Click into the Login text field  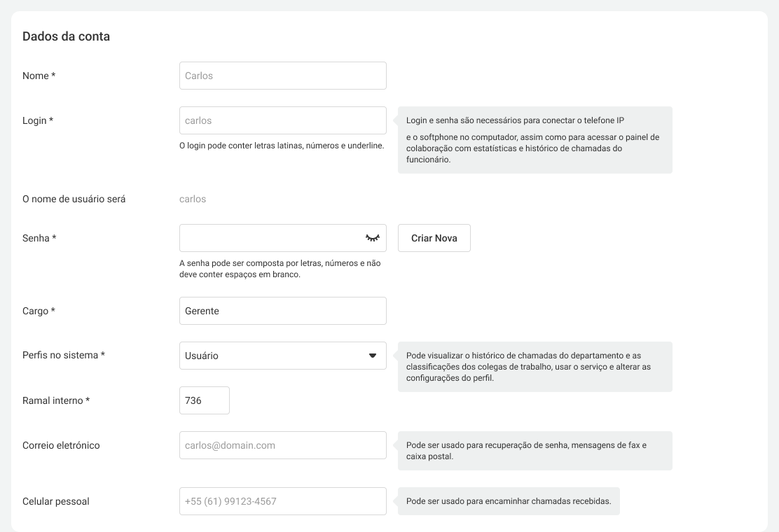tap(282, 120)
